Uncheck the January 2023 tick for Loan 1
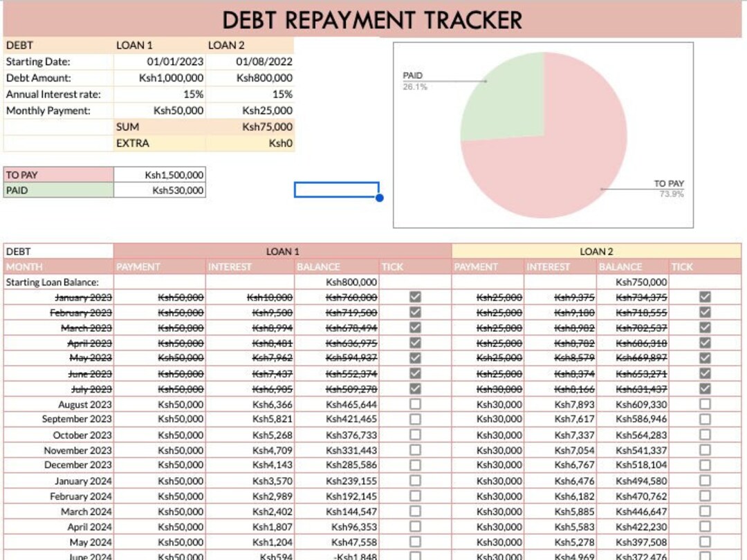The width and height of the screenshot is (747, 560). click(x=414, y=297)
